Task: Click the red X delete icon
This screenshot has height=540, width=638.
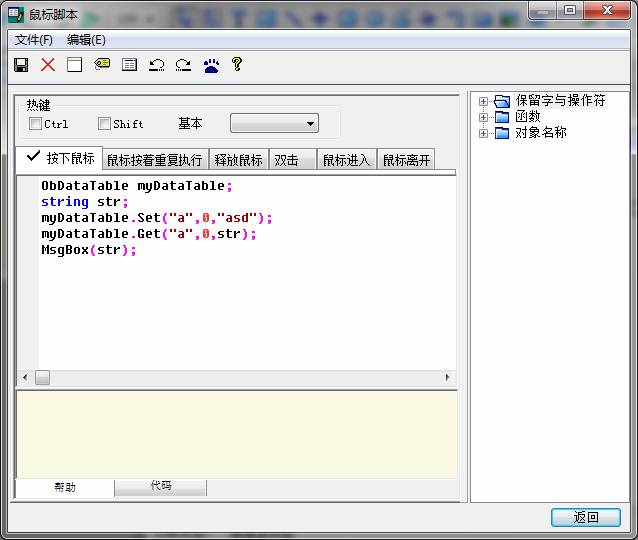Action: pyautogui.click(x=48, y=65)
